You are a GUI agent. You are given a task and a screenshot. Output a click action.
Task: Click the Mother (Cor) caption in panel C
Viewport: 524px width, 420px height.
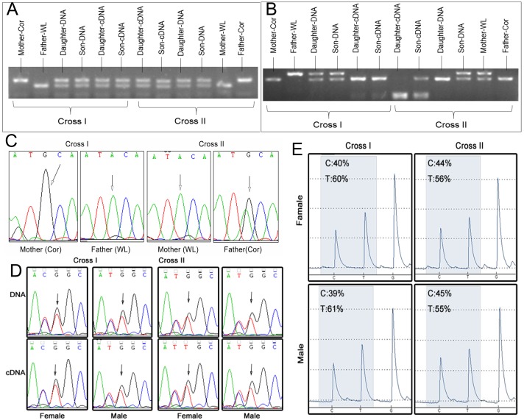click(40, 249)
